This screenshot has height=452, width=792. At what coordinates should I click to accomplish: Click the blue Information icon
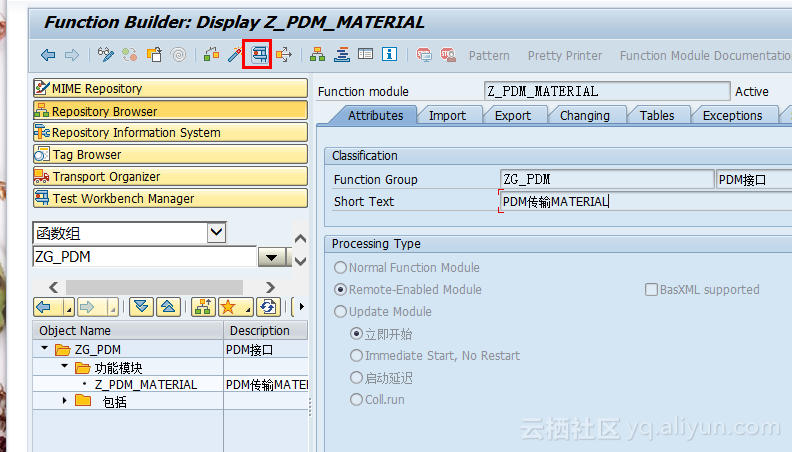pyautogui.click(x=389, y=54)
